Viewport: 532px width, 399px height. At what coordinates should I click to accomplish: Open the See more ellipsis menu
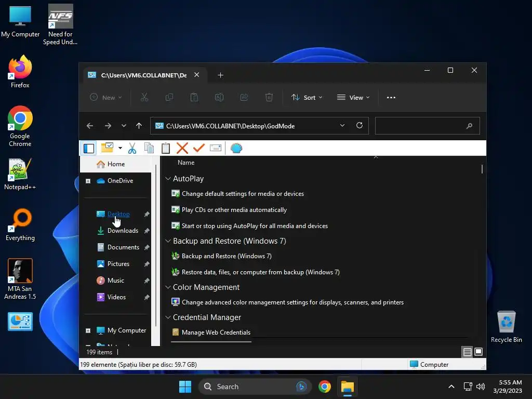[x=391, y=97]
